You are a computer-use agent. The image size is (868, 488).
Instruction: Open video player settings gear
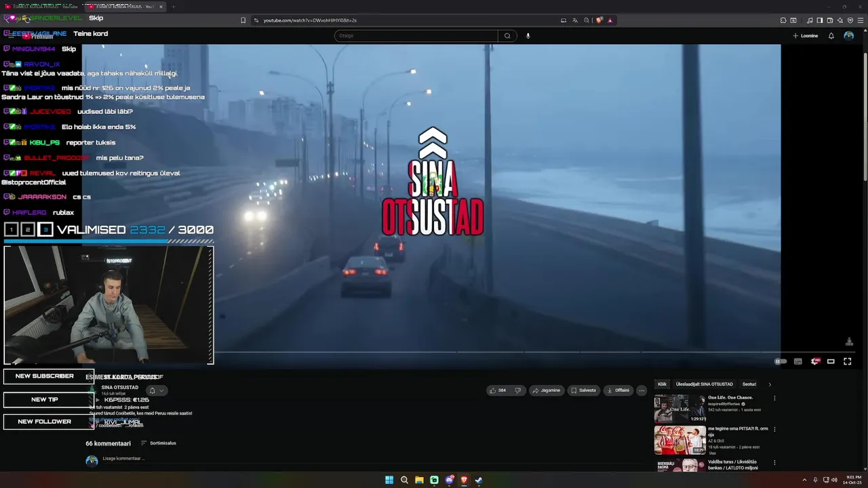tap(815, 361)
